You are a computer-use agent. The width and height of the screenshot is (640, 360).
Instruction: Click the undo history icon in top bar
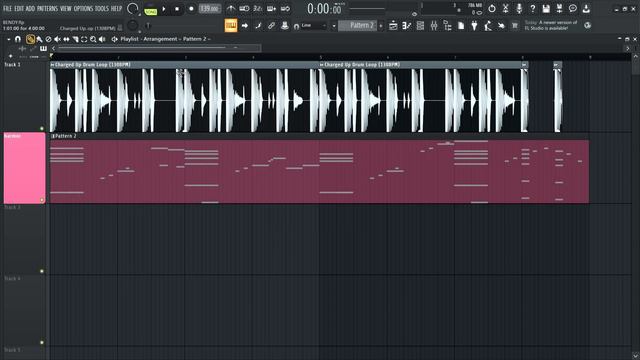(x=492, y=8)
